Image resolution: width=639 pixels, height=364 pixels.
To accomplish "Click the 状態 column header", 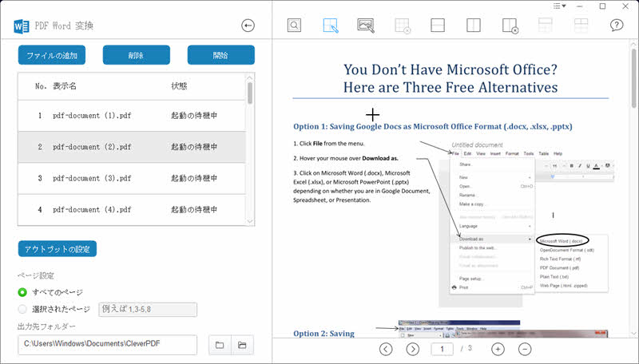I will pos(179,86).
